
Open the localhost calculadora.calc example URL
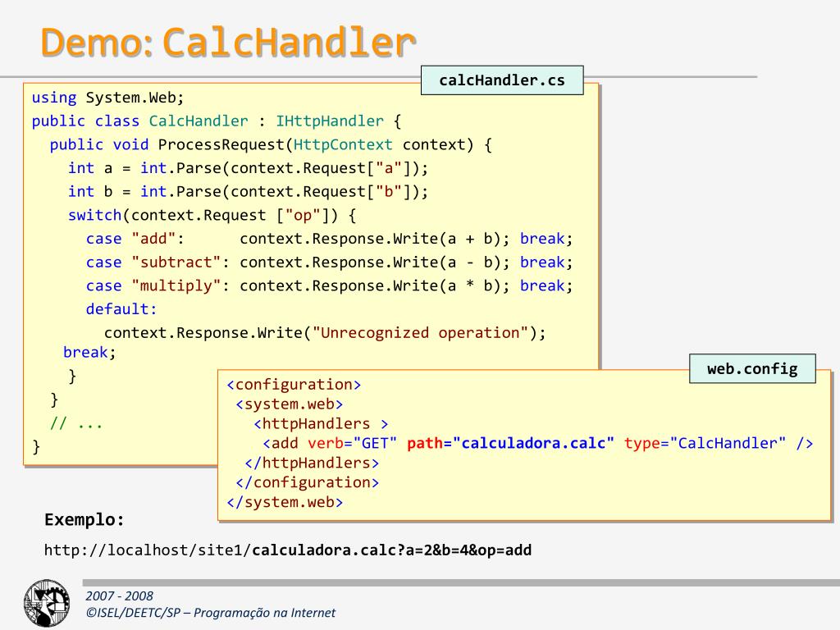(288, 550)
